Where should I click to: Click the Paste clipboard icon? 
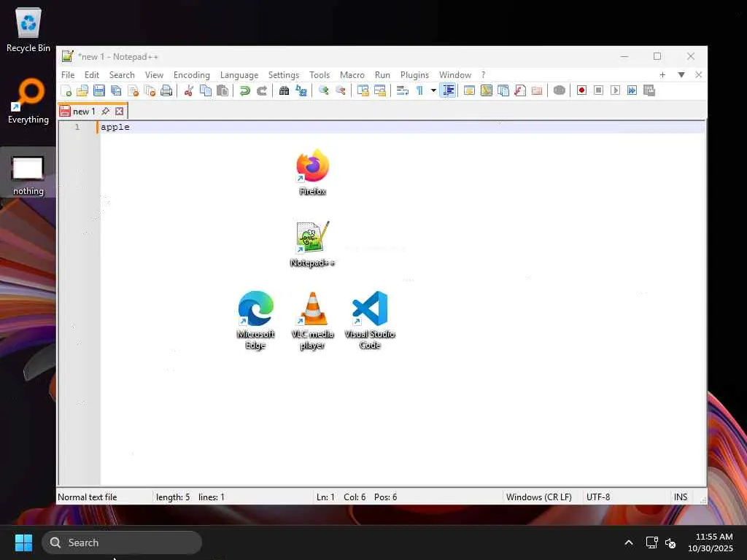click(222, 90)
